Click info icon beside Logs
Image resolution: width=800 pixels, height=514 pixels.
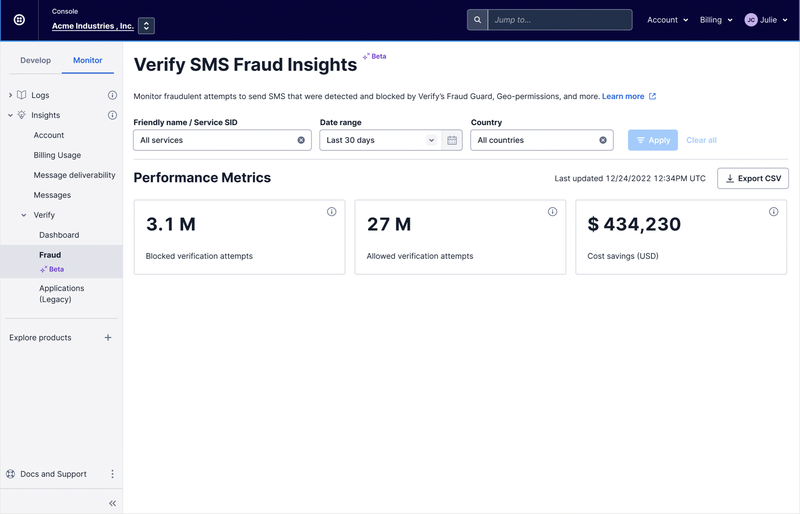coord(112,95)
